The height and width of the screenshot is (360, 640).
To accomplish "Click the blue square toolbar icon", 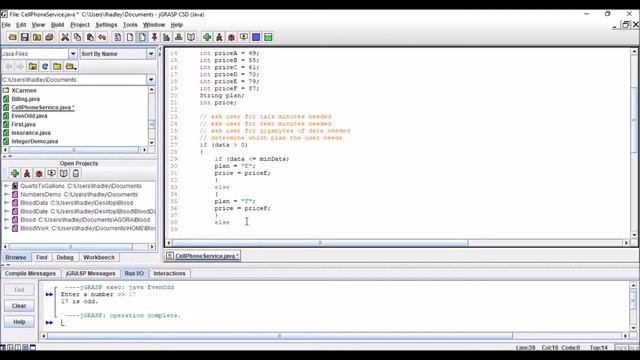I will (x=256, y=37).
